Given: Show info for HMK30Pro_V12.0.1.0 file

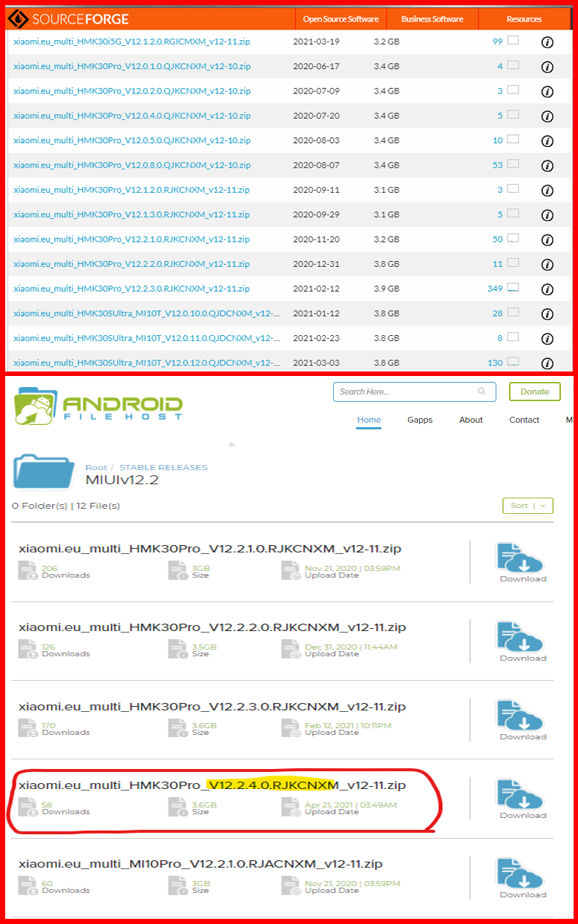Looking at the screenshot, I should [548, 67].
